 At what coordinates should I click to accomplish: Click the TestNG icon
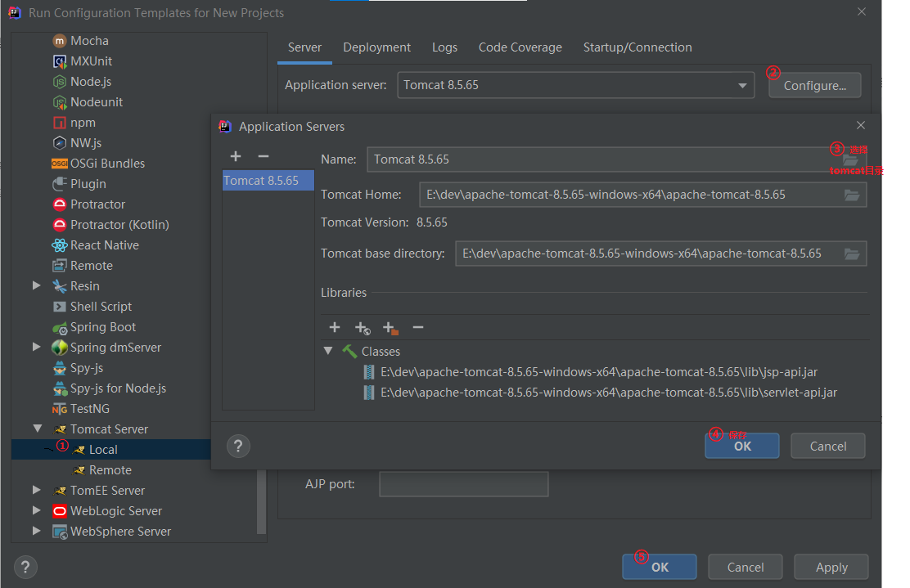(x=59, y=409)
